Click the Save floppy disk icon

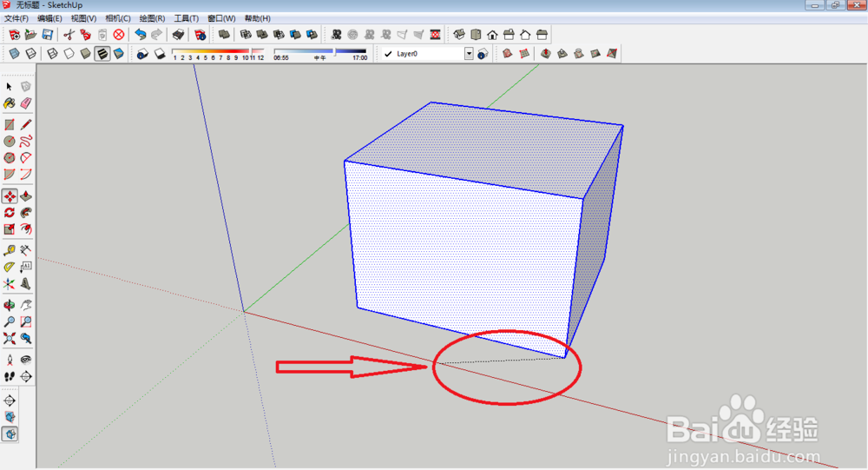coord(48,35)
